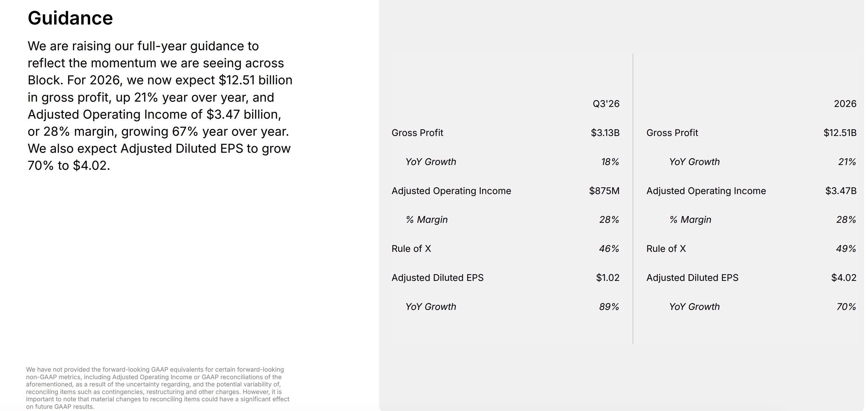Click the Q3'26 % Margin label

(x=426, y=220)
